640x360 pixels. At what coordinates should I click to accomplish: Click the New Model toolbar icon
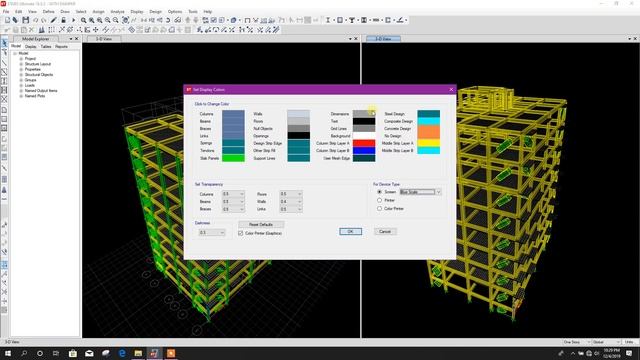tap(7, 20)
